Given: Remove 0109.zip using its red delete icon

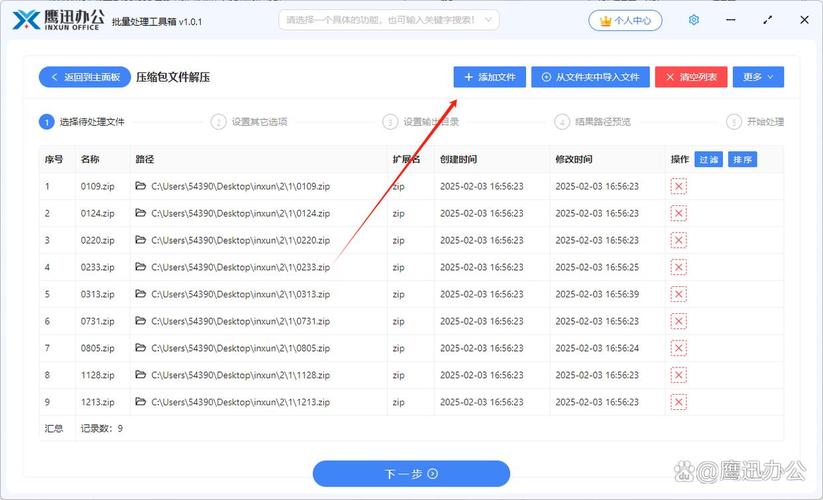Looking at the screenshot, I should pyautogui.click(x=678, y=186).
